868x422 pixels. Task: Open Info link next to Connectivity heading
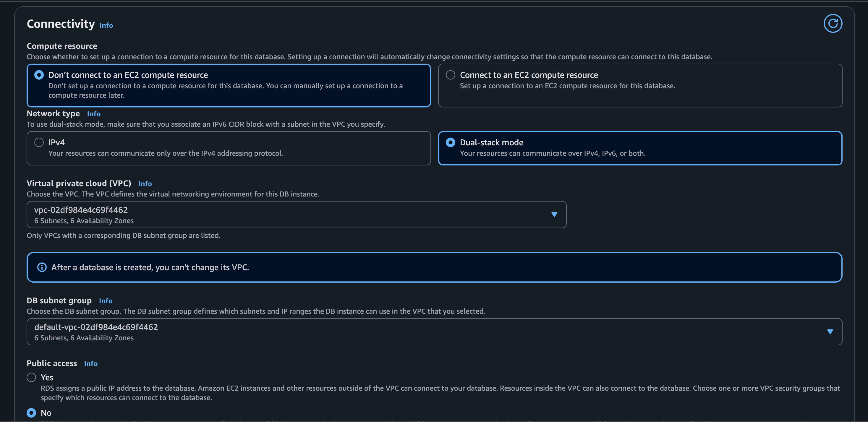[x=106, y=26]
